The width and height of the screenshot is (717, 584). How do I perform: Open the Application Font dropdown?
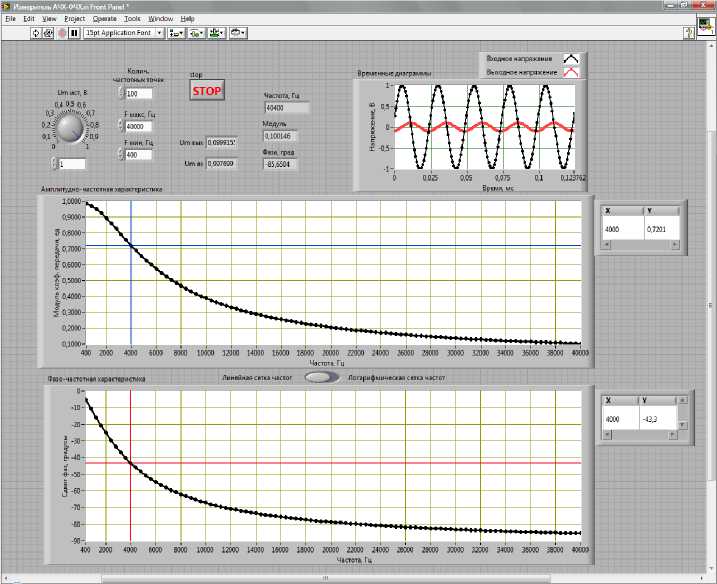(124, 33)
